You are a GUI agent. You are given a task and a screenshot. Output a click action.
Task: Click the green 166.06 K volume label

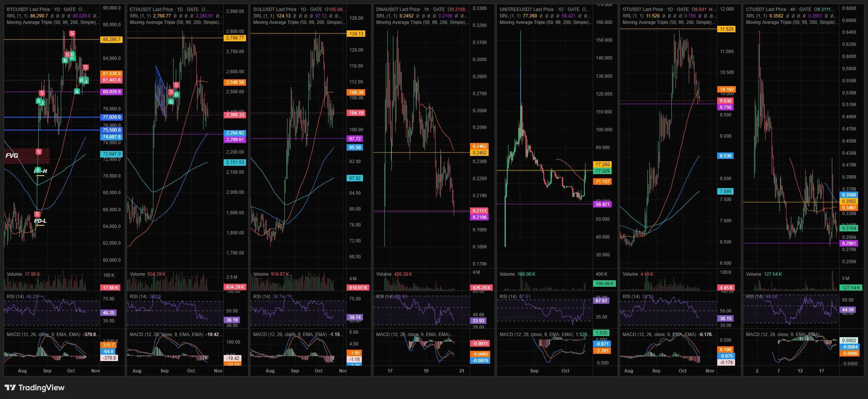(605, 284)
